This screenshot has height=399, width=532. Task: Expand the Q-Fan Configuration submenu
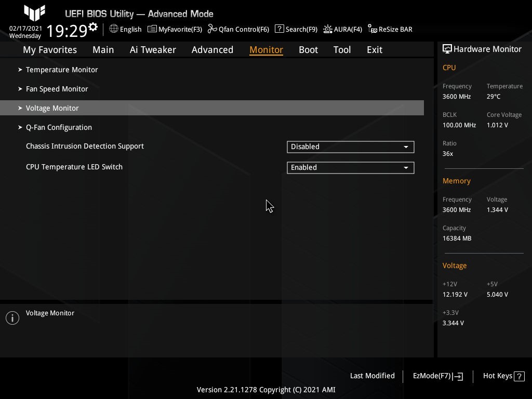click(59, 127)
